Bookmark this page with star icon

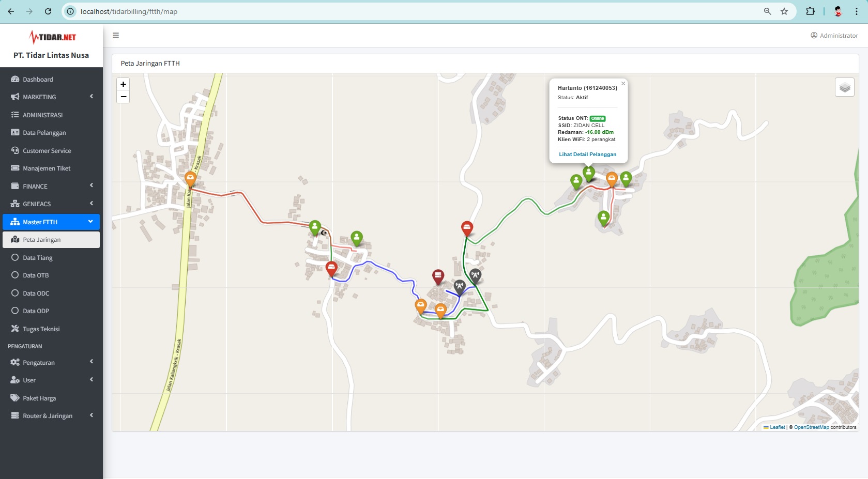pyautogui.click(x=784, y=11)
